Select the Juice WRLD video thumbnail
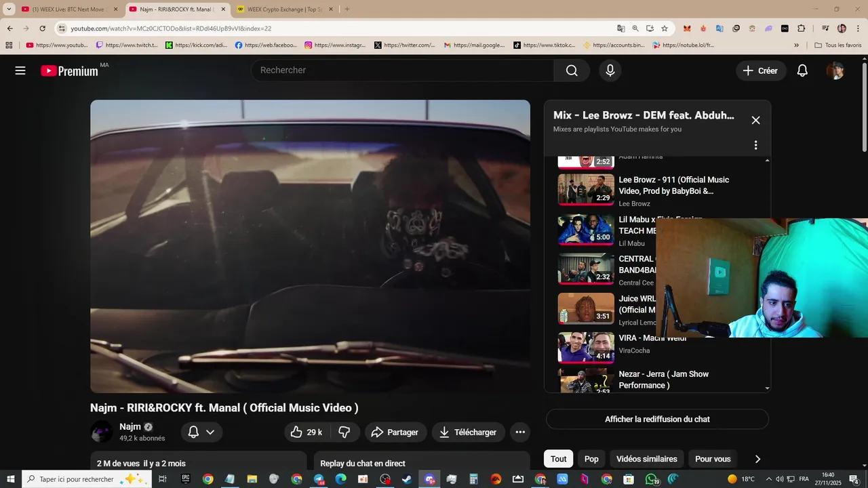Image resolution: width=868 pixels, height=488 pixels. pyautogui.click(x=586, y=308)
